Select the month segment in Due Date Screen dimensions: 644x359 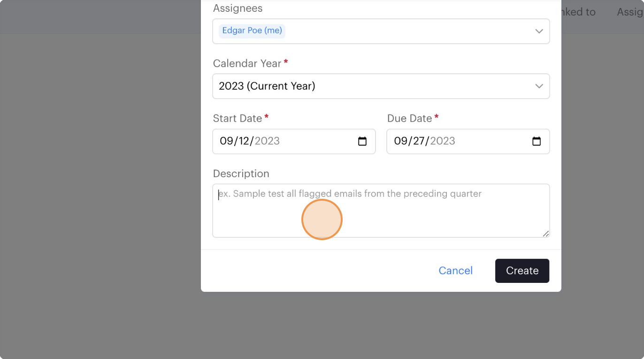pos(400,141)
